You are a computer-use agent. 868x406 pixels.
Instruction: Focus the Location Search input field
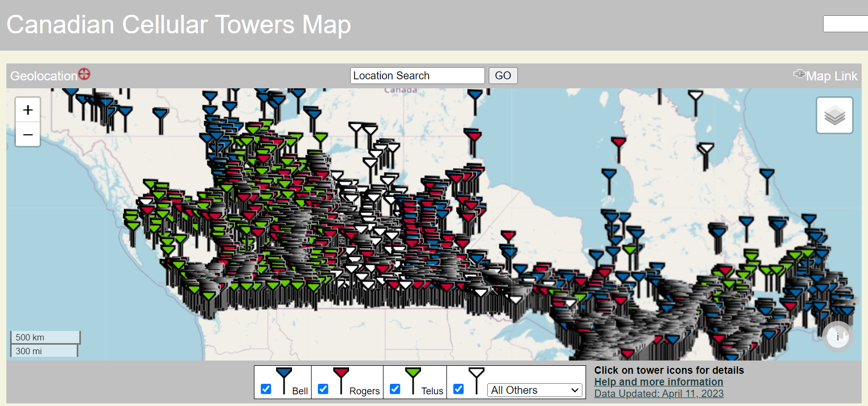(x=417, y=76)
